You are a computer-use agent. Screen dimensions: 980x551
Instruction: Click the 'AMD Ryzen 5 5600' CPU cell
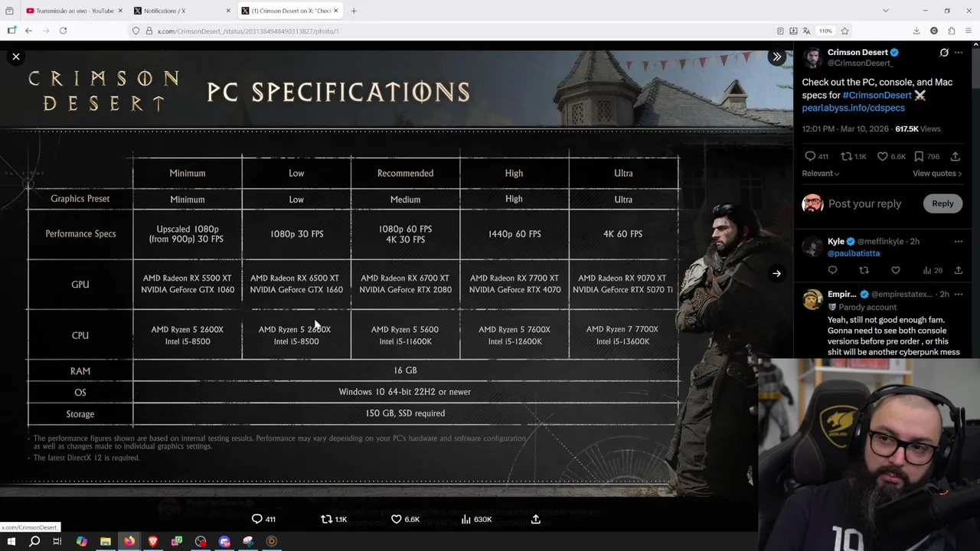point(405,329)
